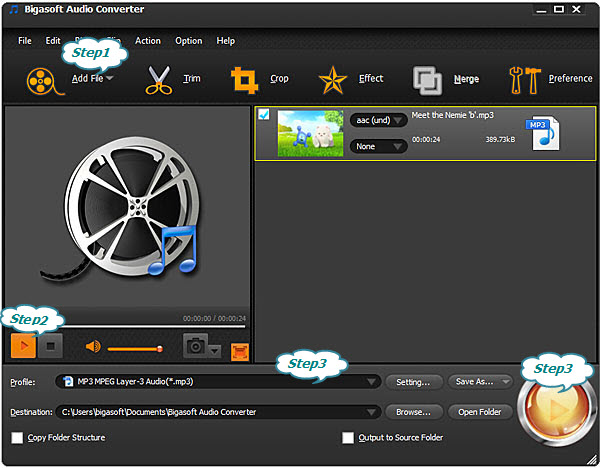Click the file name Meet the Nemie 'b'.mp3
Viewport: 600px width, 468px height.
(x=453, y=115)
